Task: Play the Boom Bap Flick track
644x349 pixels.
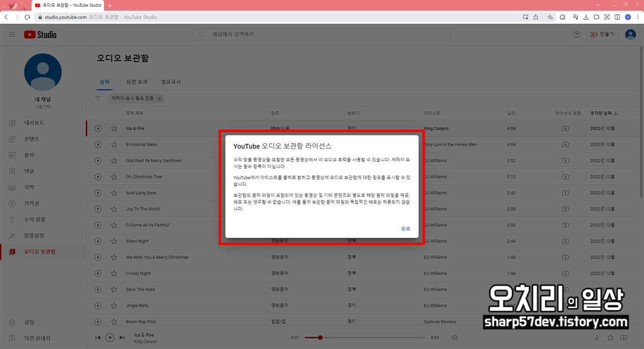Action: [98, 322]
